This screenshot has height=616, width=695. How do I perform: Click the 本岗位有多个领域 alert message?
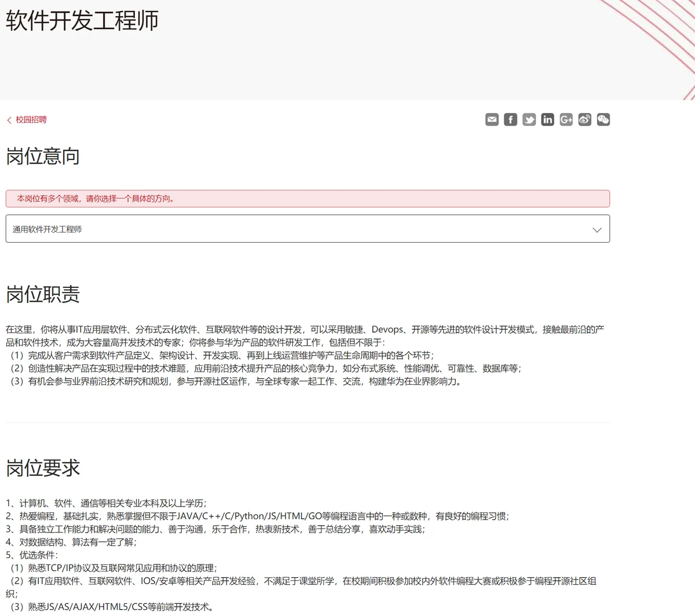pyautogui.click(x=308, y=198)
